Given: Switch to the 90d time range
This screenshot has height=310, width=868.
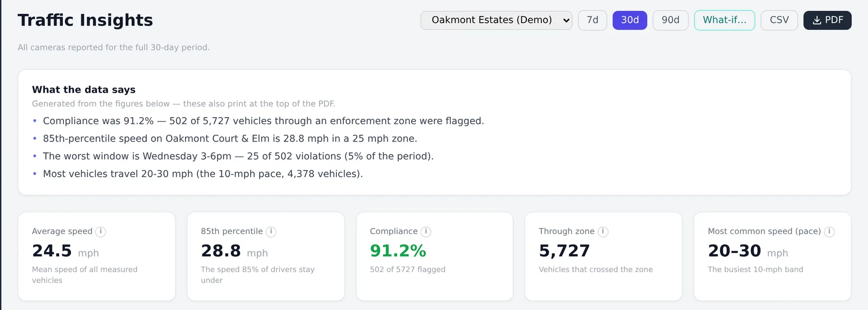Looking at the screenshot, I should [x=671, y=20].
